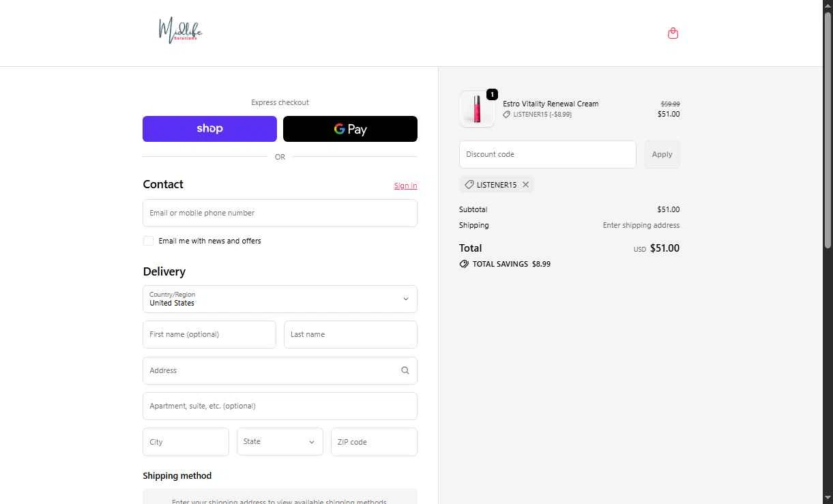Open the Estro Vitality Renewal Cream thumbnail

point(477,109)
